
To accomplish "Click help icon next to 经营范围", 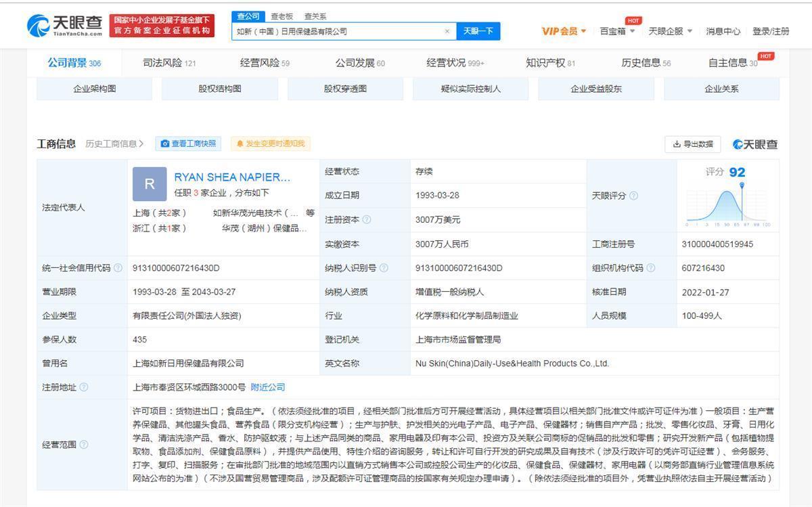I will (84, 445).
